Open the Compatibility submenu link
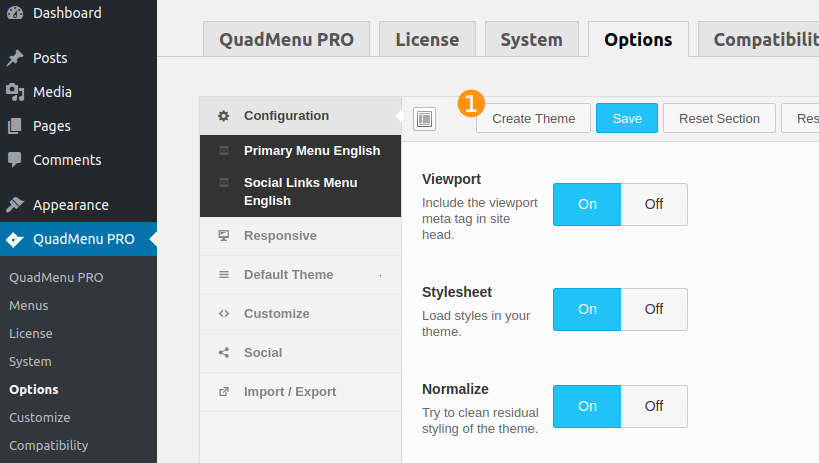 click(x=49, y=445)
